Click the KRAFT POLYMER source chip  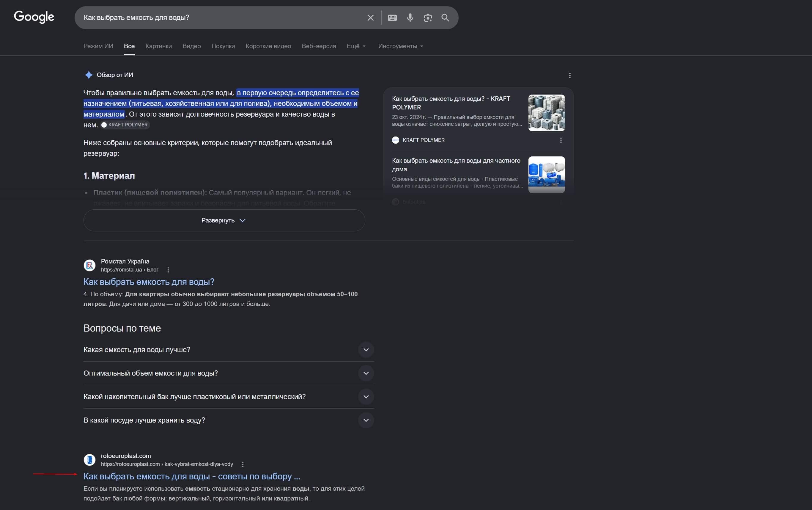(125, 125)
